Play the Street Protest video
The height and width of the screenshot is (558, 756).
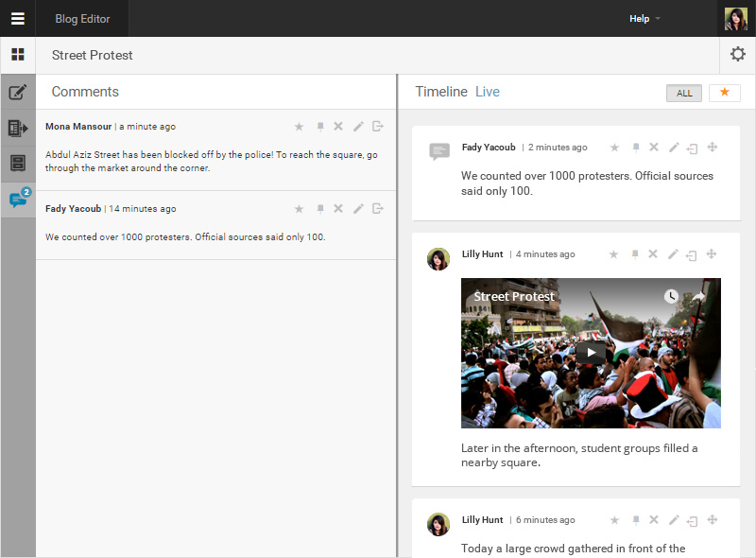coord(591,352)
